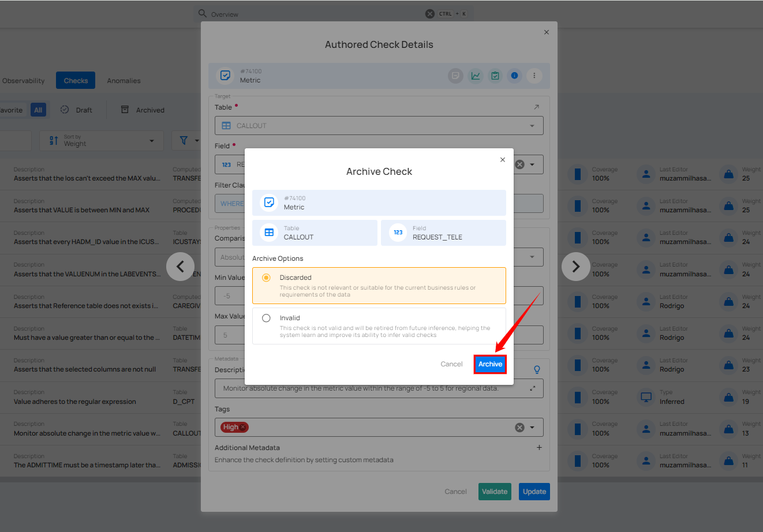Show Draft checks

77,110
